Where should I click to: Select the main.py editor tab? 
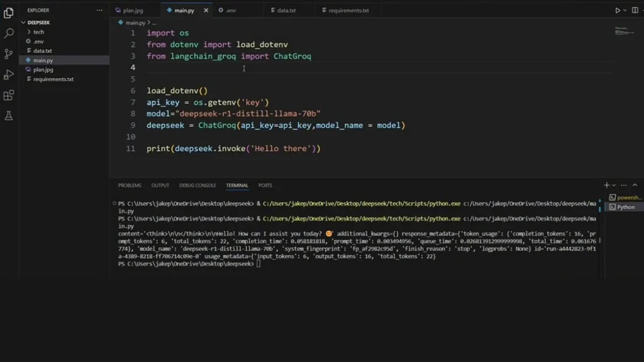tap(184, 10)
